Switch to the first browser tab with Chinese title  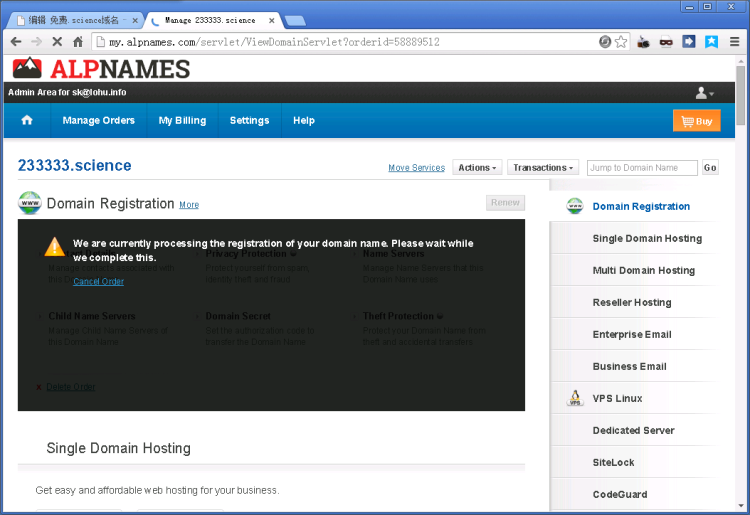pos(73,20)
